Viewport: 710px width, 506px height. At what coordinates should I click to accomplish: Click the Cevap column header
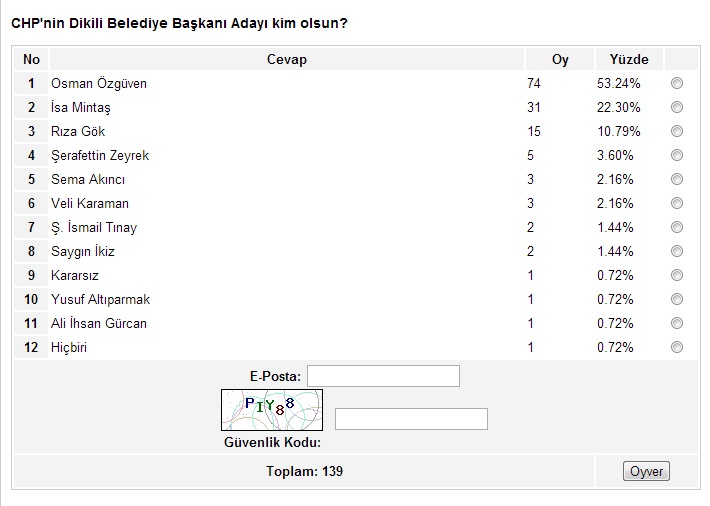point(287,59)
